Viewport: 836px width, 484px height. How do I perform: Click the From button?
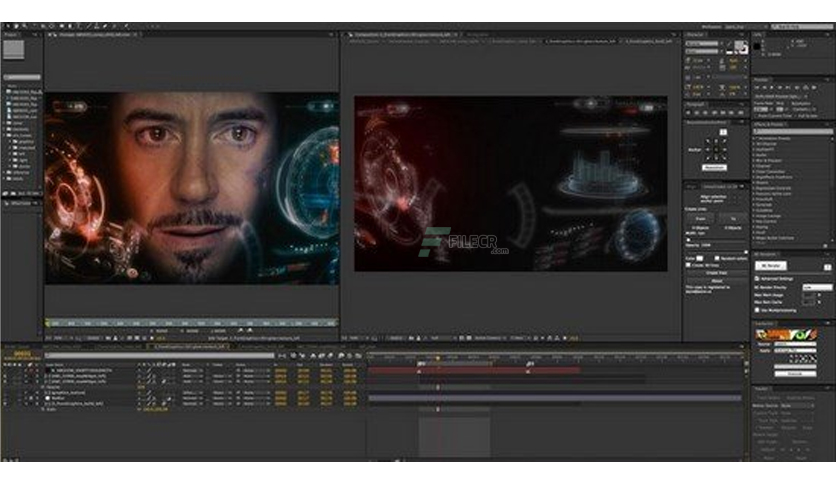(x=700, y=219)
